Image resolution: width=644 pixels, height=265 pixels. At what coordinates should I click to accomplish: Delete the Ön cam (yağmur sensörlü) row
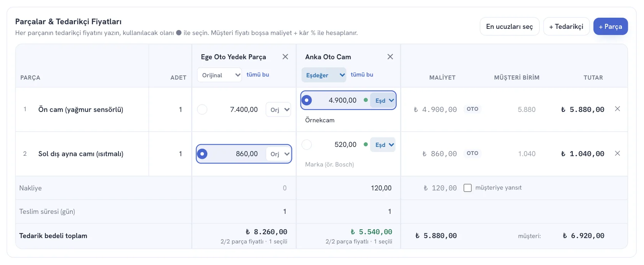click(x=617, y=109)
